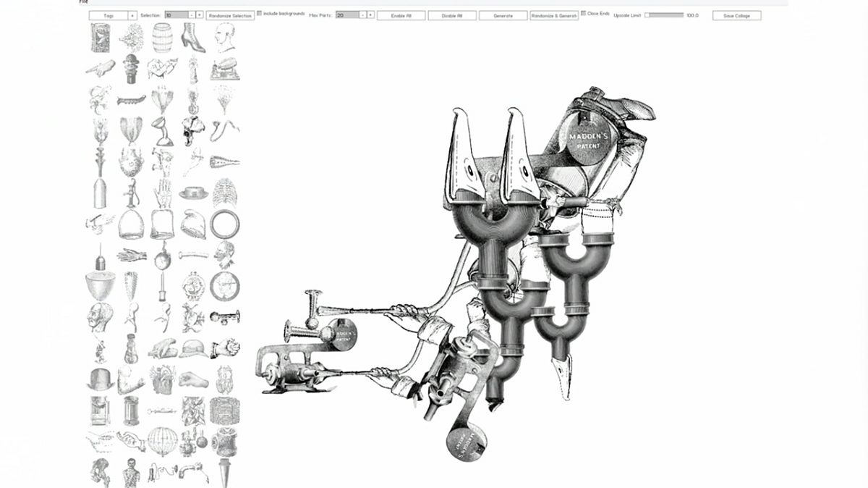Click Disable All button

[x=452, y=15]
